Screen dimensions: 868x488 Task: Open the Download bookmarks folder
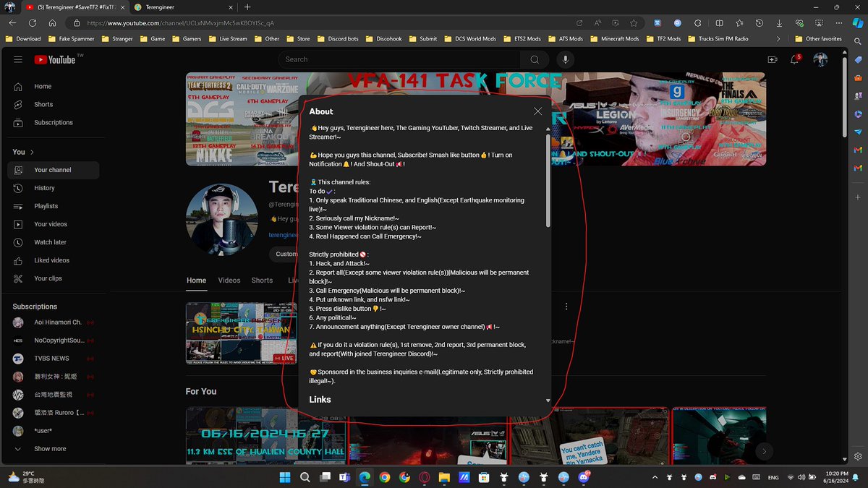click(23, 38)
